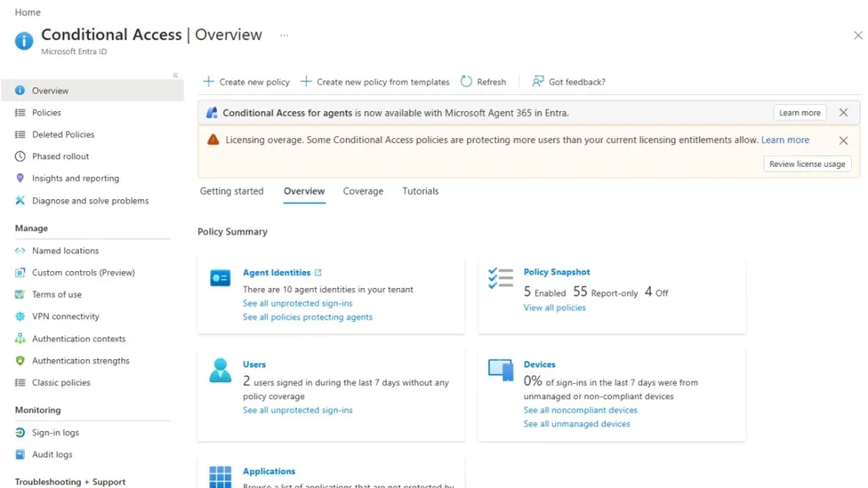Click the Terms of use checkmark icon

tap(20, 294)
